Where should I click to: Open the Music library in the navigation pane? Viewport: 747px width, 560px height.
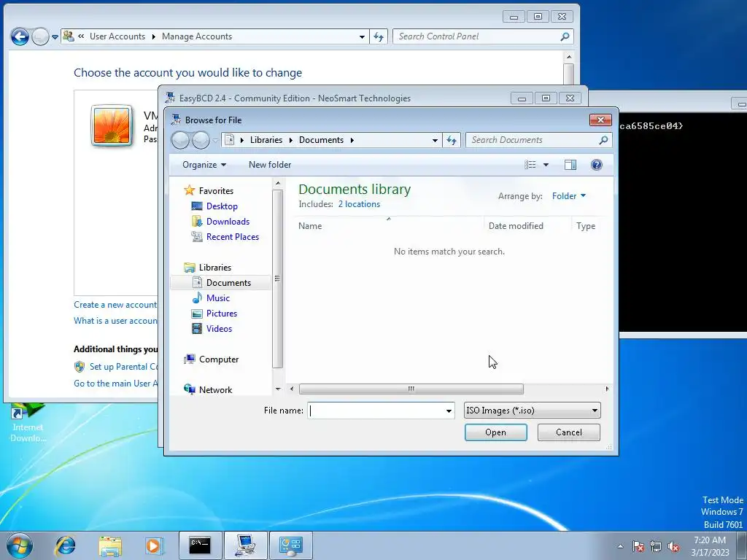point(217,298)
